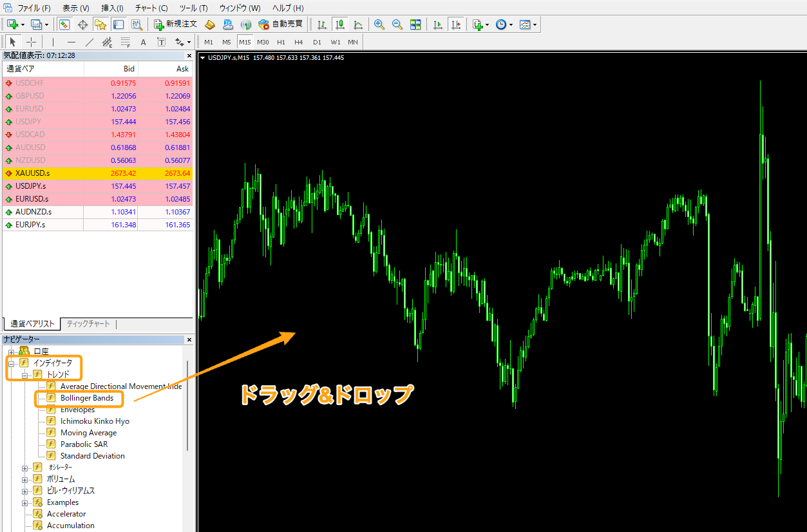
Task: Toggle the Market Watch window icon
Action: (64, 24)
